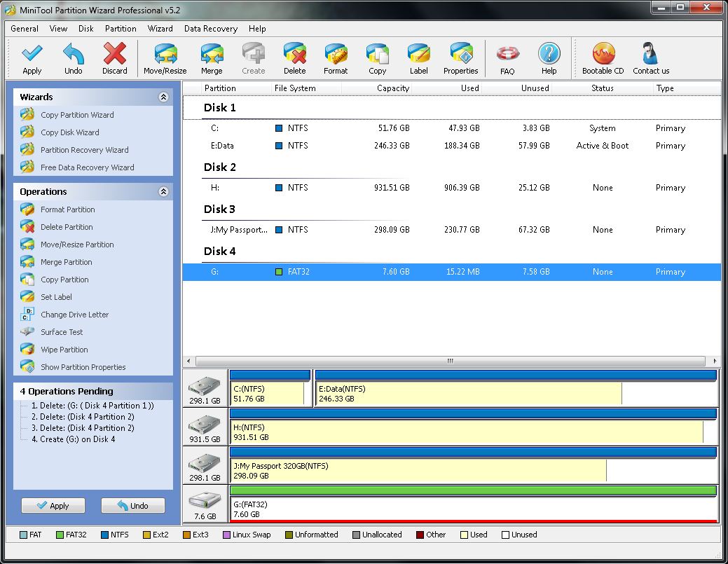Click the 7.6 GB disk icon

pos(205,504)
